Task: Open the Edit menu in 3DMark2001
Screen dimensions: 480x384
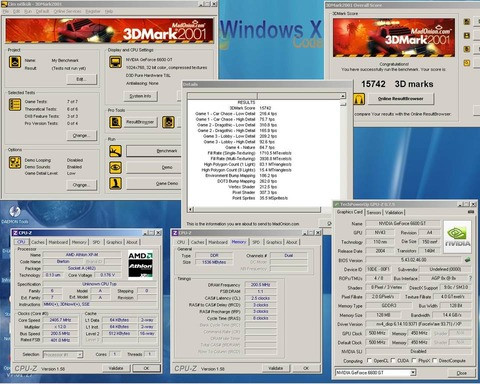Action: click(x=16, y=11)
